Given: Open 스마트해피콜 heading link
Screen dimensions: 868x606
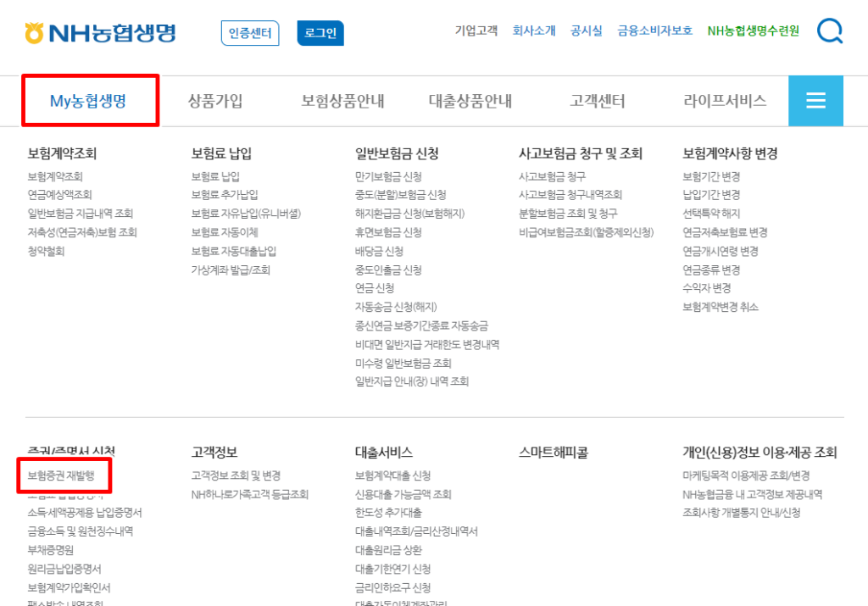Looking at the screenshot, I should (x=553, y=452).
